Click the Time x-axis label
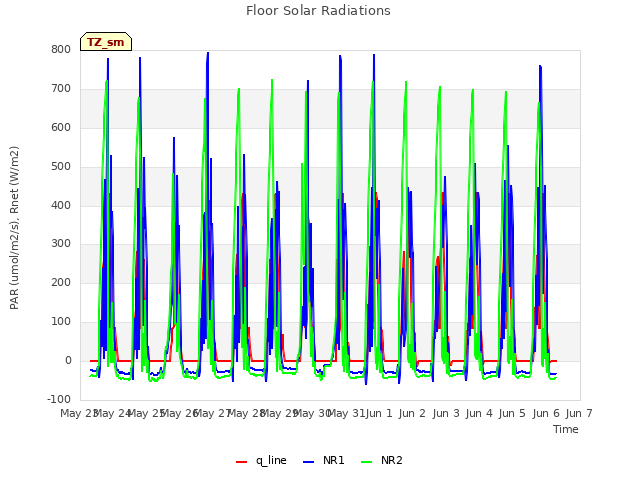 [566, 429]
